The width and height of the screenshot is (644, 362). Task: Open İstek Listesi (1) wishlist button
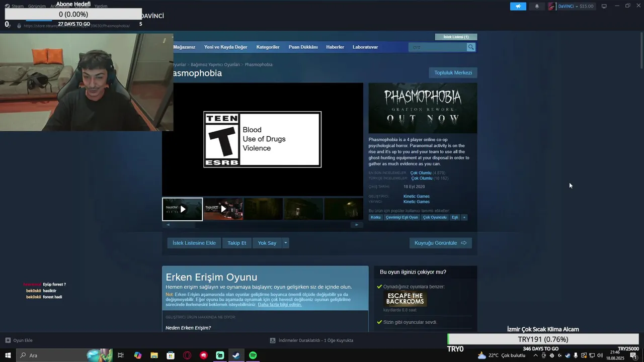pos(456,37)
